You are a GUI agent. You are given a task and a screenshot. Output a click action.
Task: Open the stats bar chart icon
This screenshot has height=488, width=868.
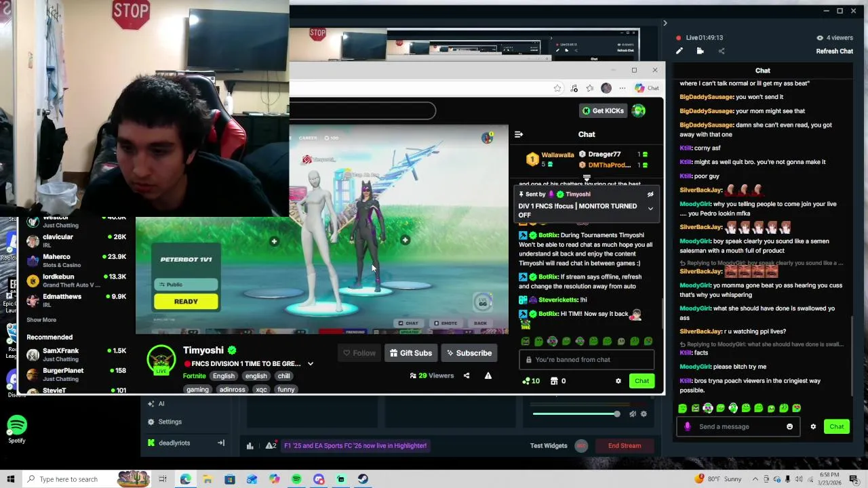point(250,446)
